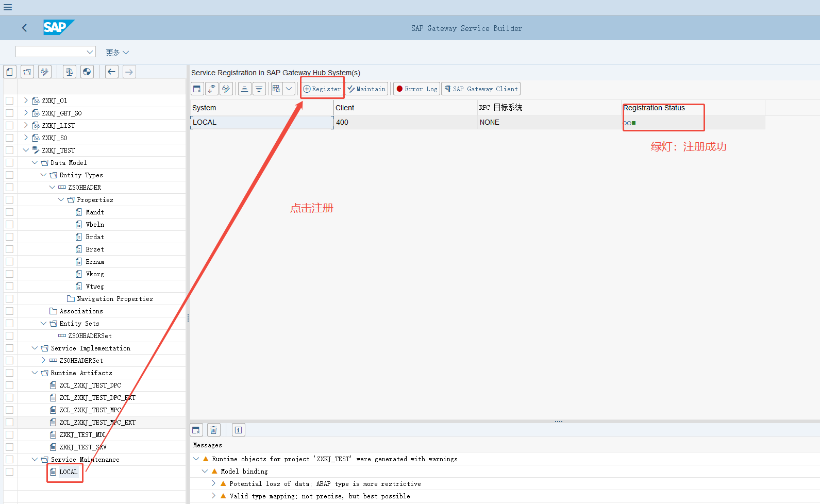Select ZXKJ_TEST_SRV artifact

pos(83,447)
